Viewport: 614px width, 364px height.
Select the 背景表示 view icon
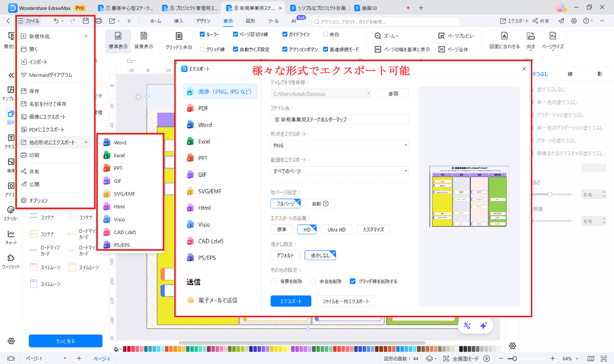[144, 36]
